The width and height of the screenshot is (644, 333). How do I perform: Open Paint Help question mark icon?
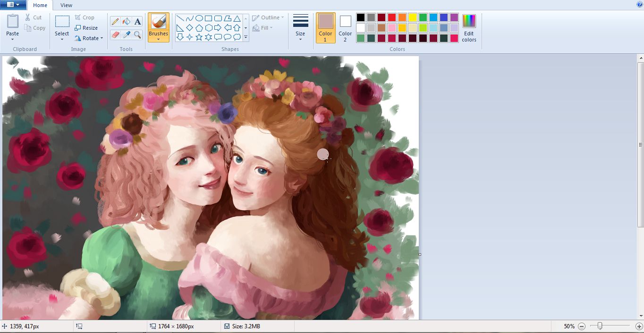pos(639,5)
